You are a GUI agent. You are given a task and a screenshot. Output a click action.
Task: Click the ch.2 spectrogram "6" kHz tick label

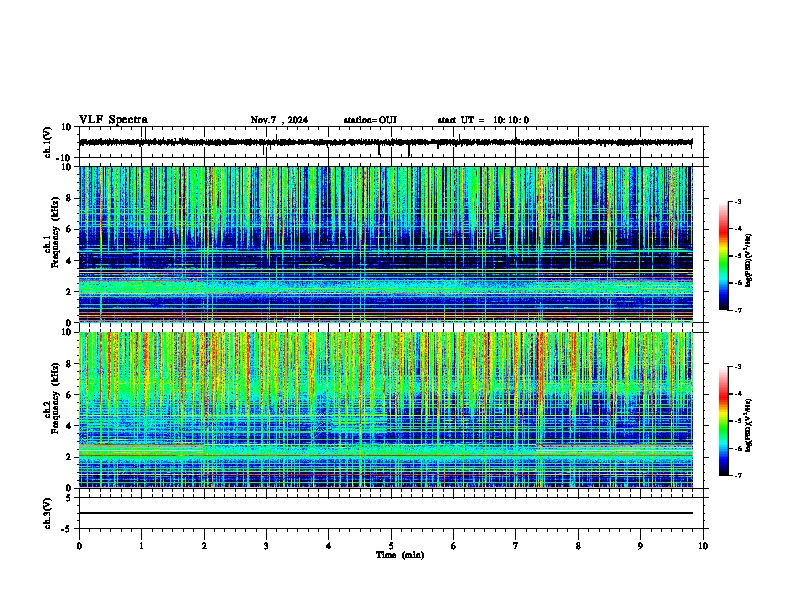(x=69, y=395)
